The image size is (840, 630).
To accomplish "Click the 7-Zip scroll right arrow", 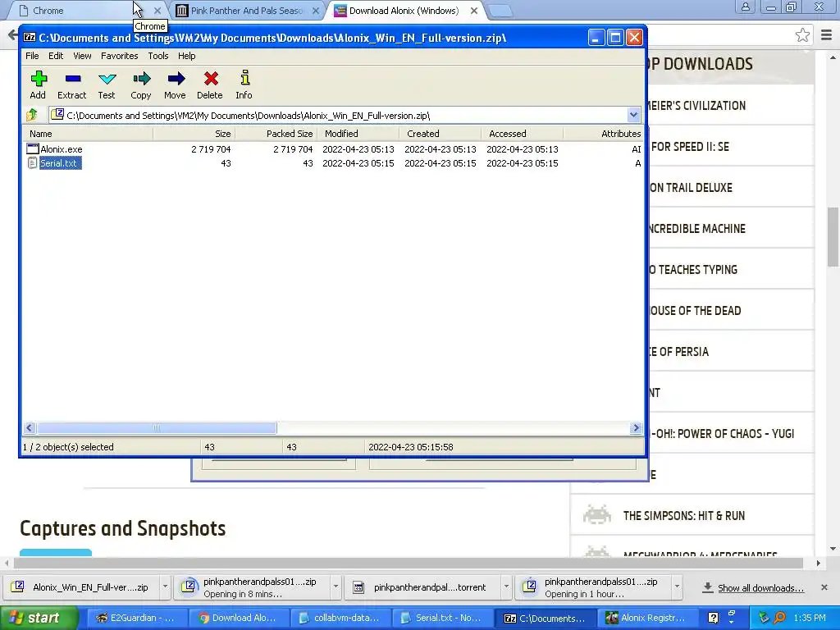I will 636,427.
